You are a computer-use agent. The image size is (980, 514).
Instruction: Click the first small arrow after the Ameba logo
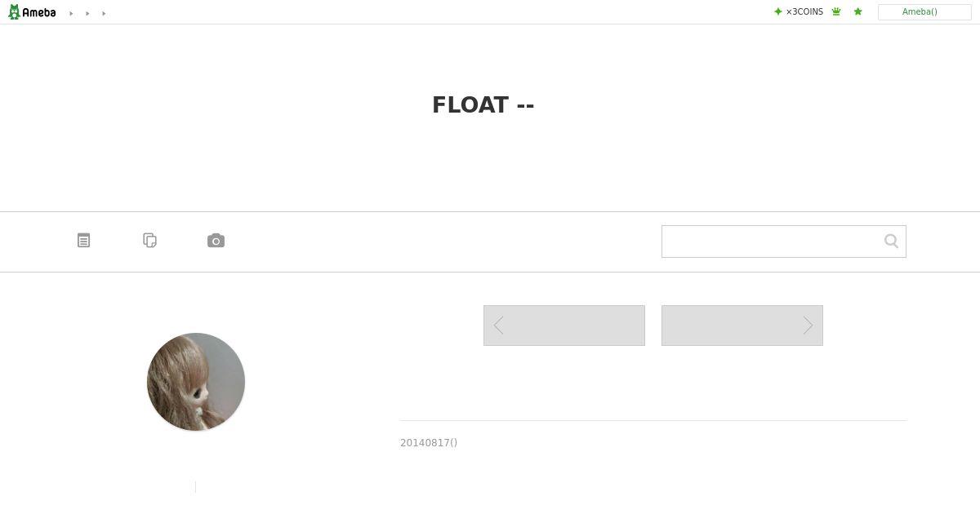point(71,13)
